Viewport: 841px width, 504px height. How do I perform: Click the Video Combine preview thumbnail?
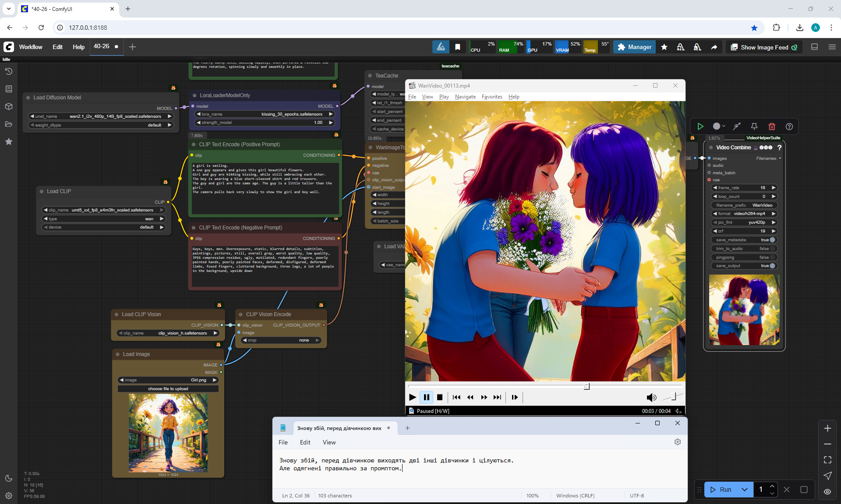[744, 310]
